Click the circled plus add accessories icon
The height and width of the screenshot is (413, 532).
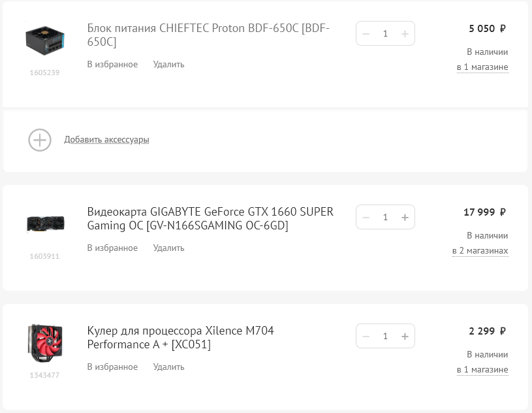(x=40, y=140)
